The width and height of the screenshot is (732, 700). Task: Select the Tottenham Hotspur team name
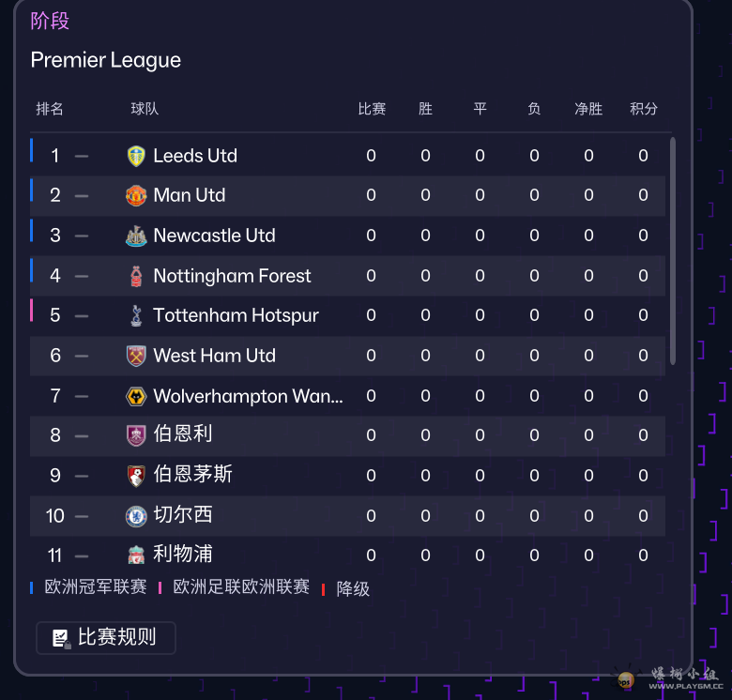[x=236, y=315]
